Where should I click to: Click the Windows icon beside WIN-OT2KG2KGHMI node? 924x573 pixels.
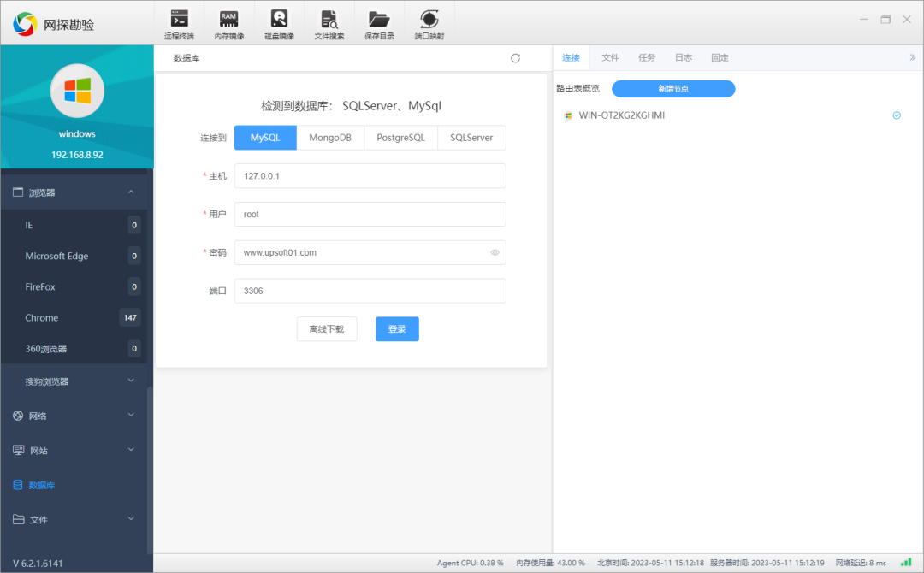coord(568,115)
